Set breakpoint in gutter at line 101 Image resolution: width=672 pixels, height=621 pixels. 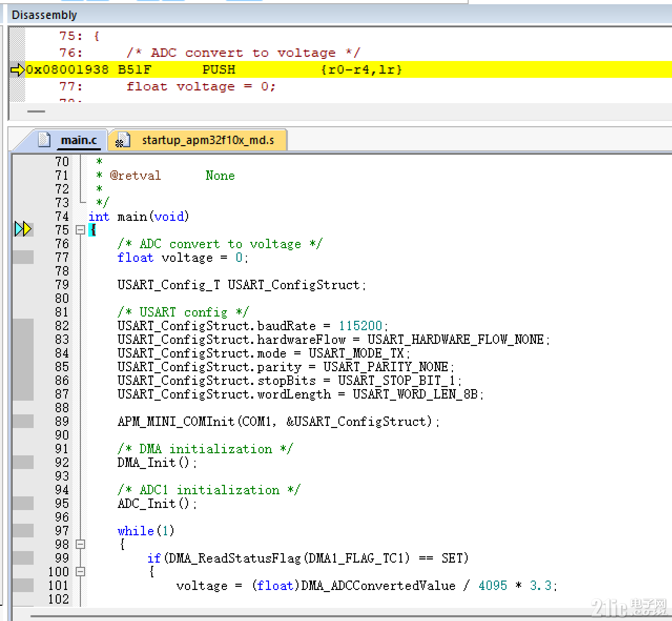tap(23, 585)
